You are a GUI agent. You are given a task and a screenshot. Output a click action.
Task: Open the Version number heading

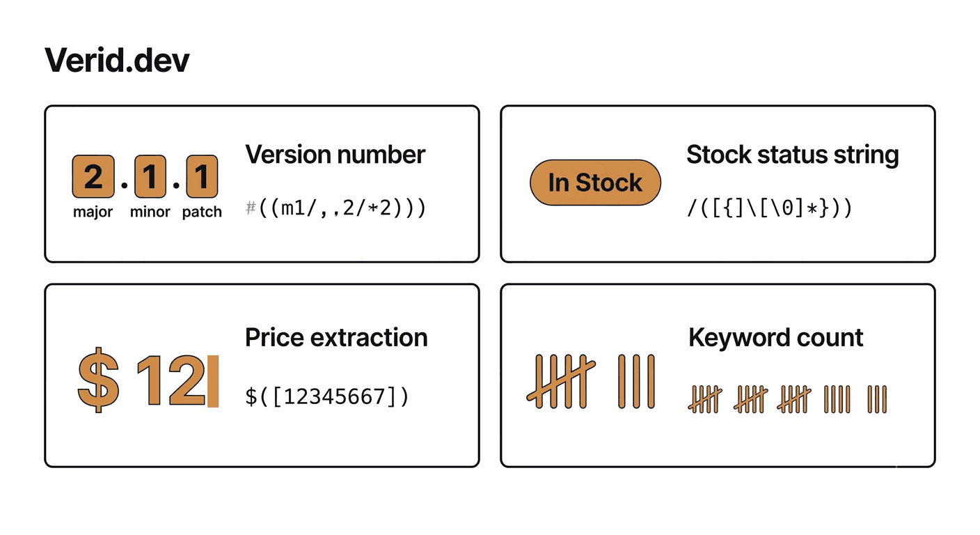pos(335,154)
